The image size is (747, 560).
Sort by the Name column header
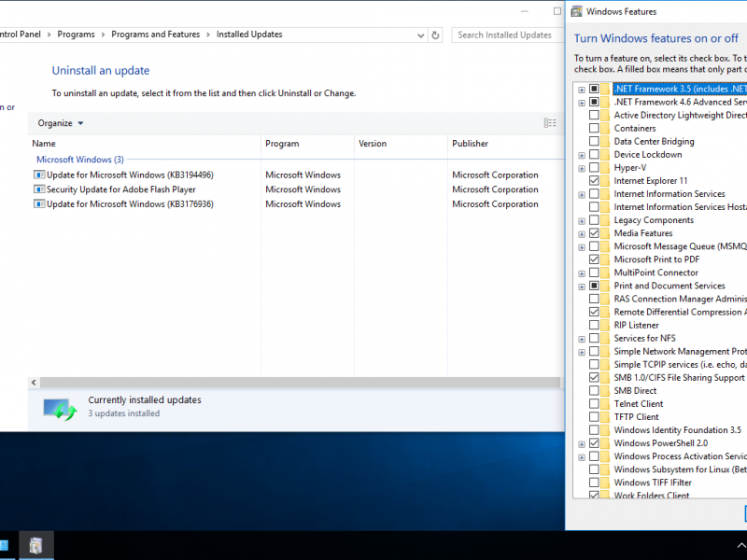click(145, 144)
